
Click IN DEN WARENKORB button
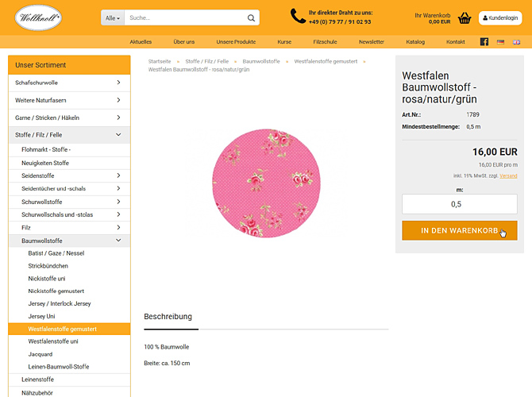pos(460,230)
